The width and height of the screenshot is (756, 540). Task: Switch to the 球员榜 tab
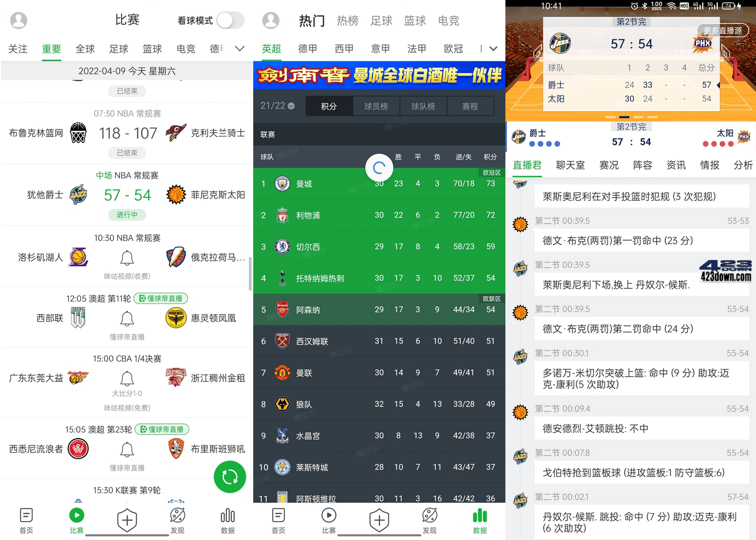(x=376, y=106)
